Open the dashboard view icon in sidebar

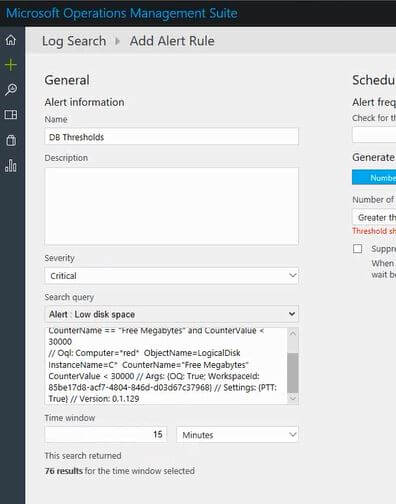[11, 115]
